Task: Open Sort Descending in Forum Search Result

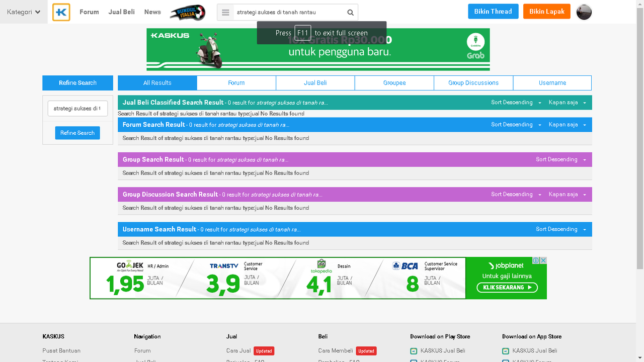Action: coord(516,125)
